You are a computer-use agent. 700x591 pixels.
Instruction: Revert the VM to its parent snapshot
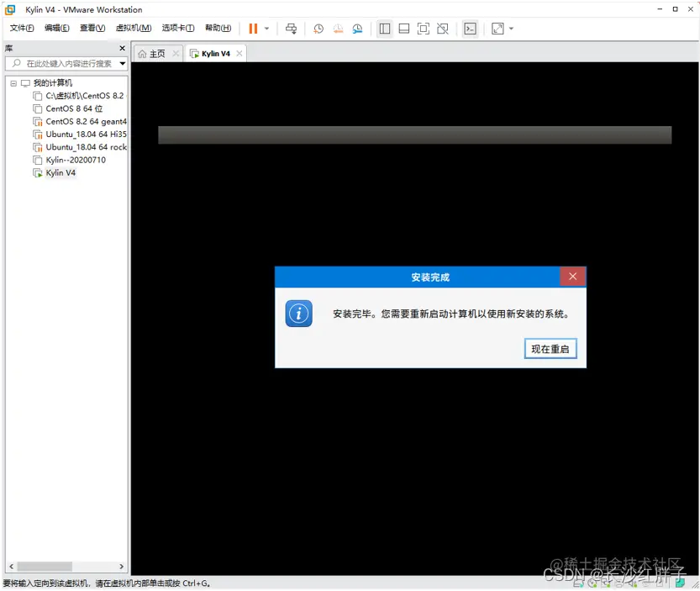(337, 28)
